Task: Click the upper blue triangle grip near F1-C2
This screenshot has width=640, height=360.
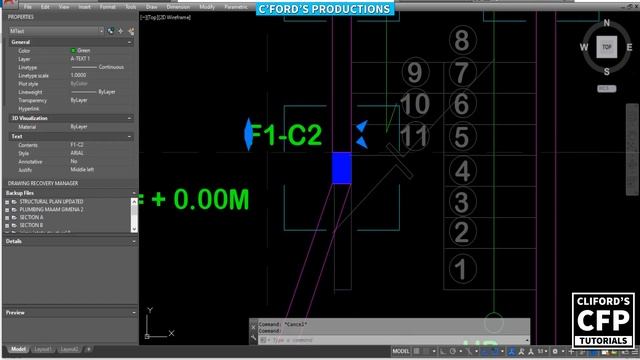Action: [x=362, y=126]
